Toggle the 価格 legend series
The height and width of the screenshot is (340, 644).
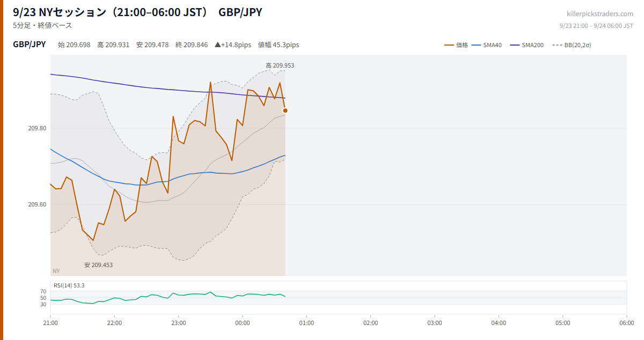click(x=456, y=45)
